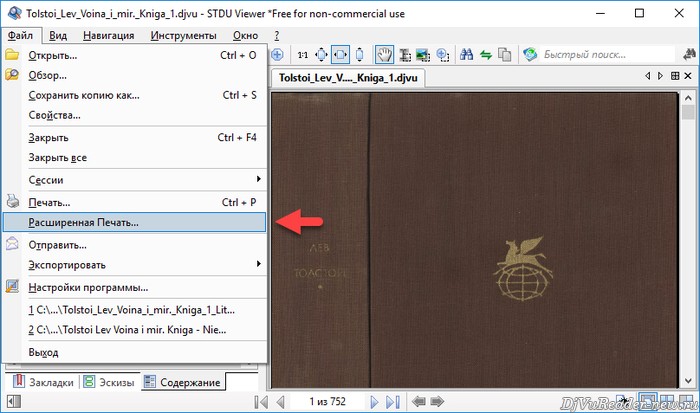Go to the next page
Screen dimensions: 700x413
click(x=374, y=402)
